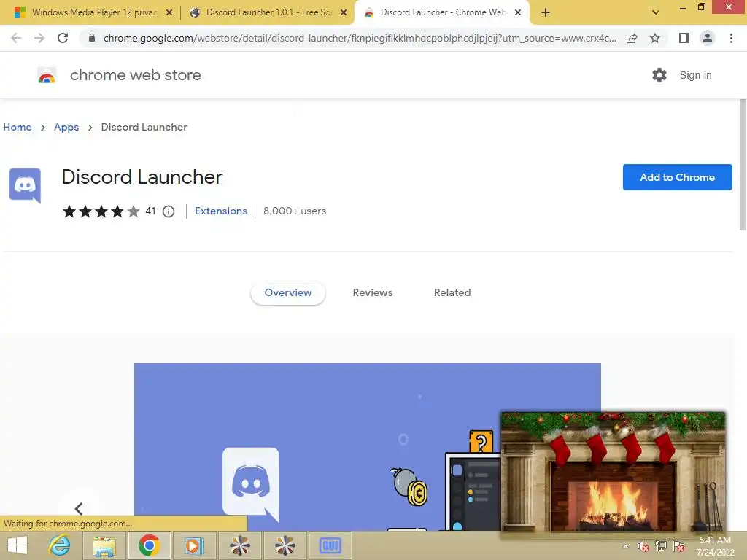Click Add to Chrome button
This screenshot has width=747, height=560.
(x=677, y=177)
